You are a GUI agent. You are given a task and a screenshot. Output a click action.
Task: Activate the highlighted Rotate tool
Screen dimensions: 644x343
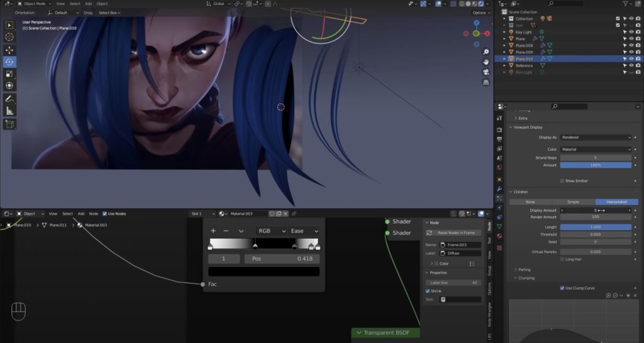[x=9, y=62]
